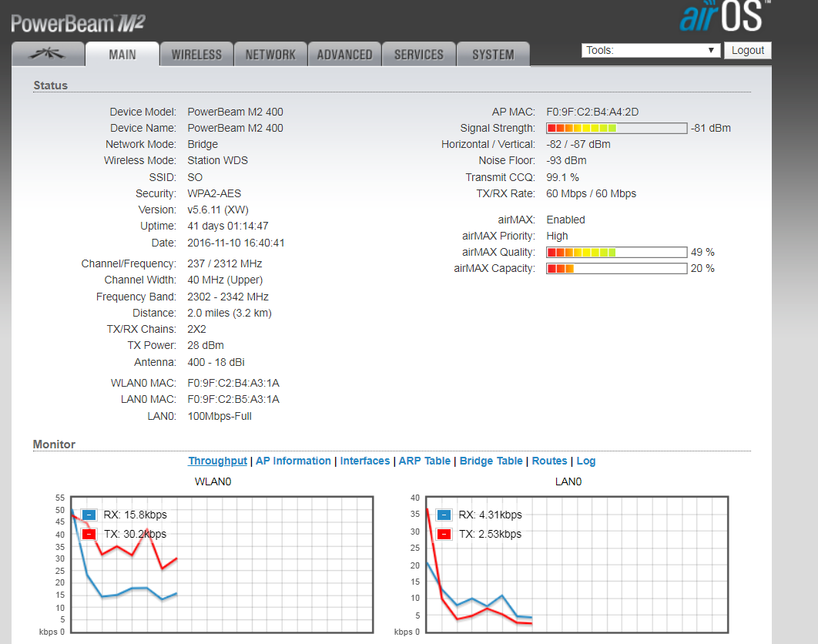The image size is (818, 644).
Task: Toggle the LAN0 RX legend marker
Action: click(444, 515)
